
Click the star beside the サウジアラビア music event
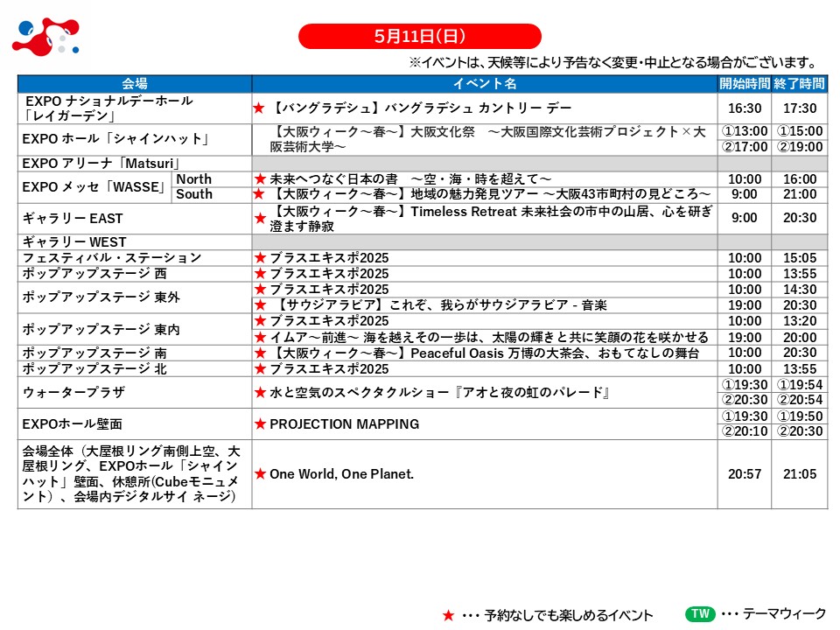point(260,305)
